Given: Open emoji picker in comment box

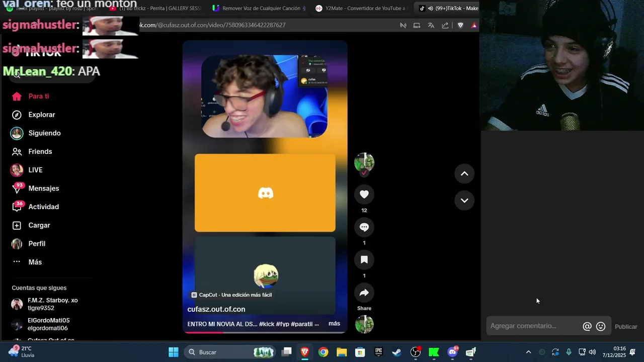Looking at the screenshot, I should pyautogui.click(x=601, y=326).
